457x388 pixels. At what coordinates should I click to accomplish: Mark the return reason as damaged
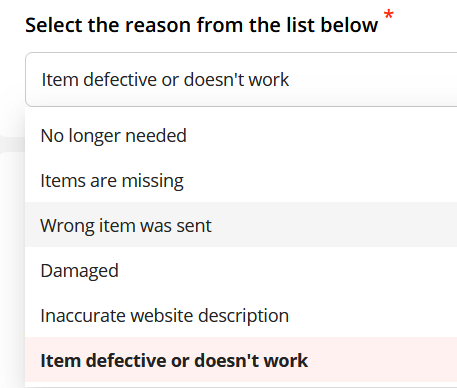click(241, 271)
